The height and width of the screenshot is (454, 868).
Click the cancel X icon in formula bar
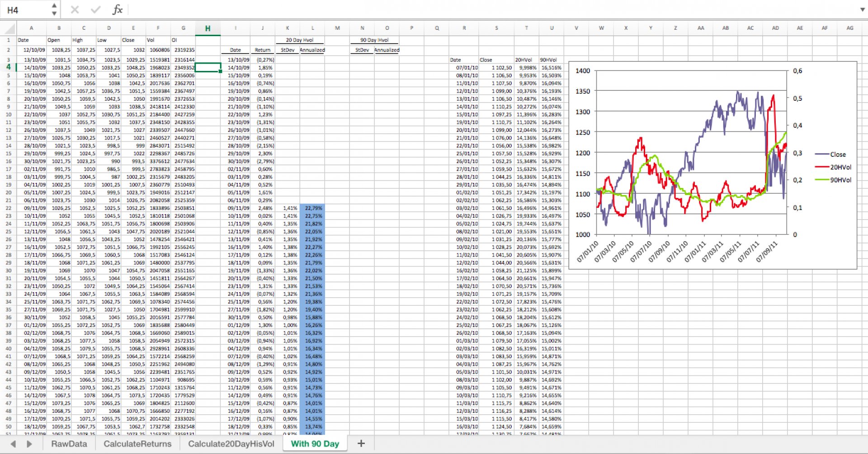(75, 9)
